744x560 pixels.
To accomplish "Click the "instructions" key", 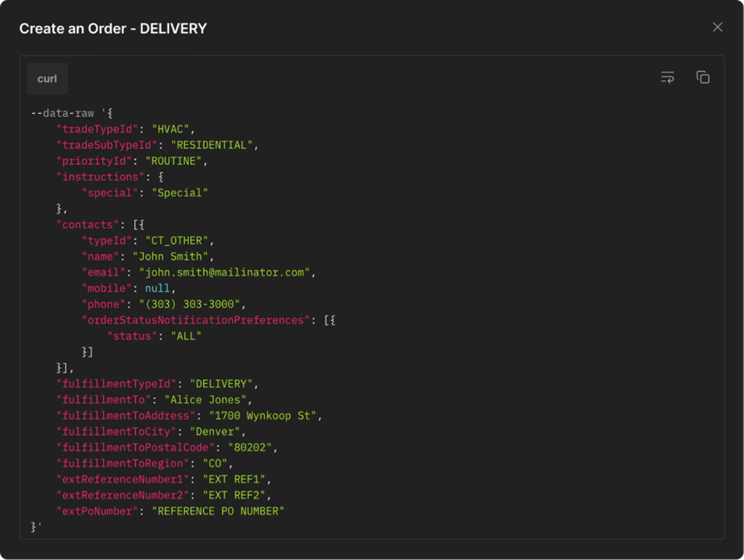I will click(x=100, y=177).
